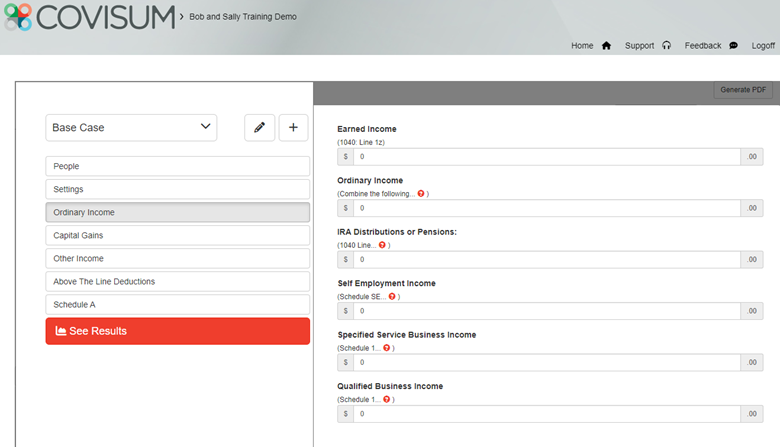Open the Base Case scenario dropdown

131,128
